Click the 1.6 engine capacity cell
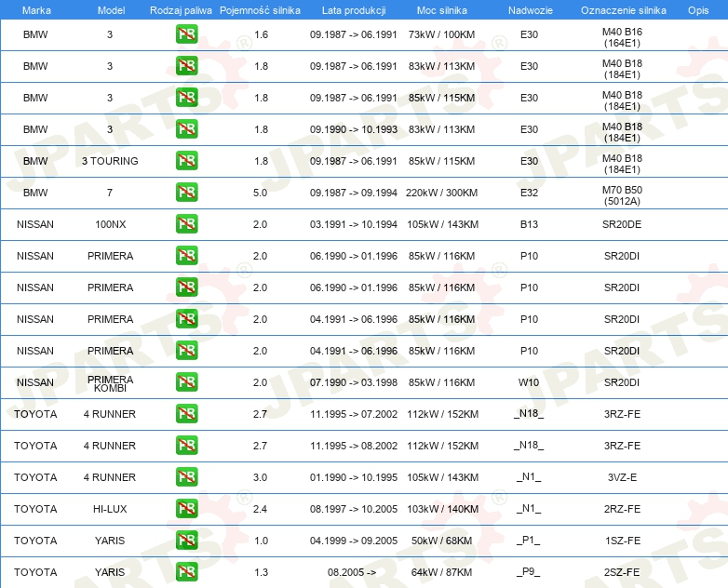This screenshot has height=588, width=728. coord(261,34)
